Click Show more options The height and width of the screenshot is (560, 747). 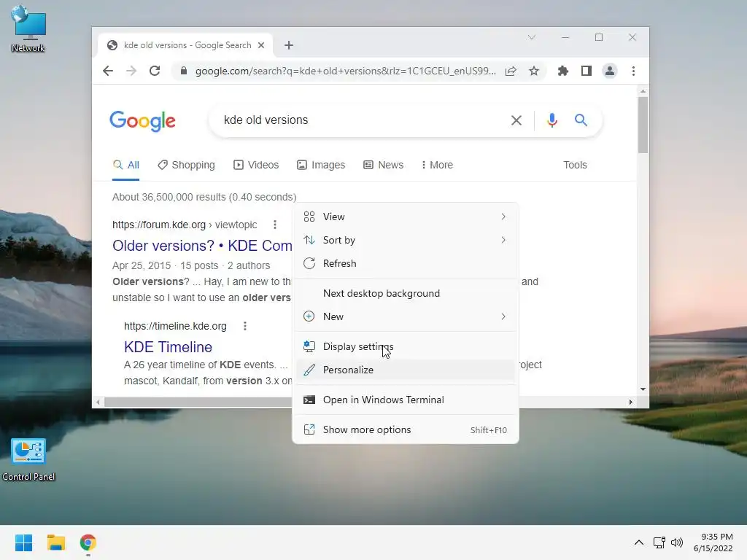(x=406, y=430)
